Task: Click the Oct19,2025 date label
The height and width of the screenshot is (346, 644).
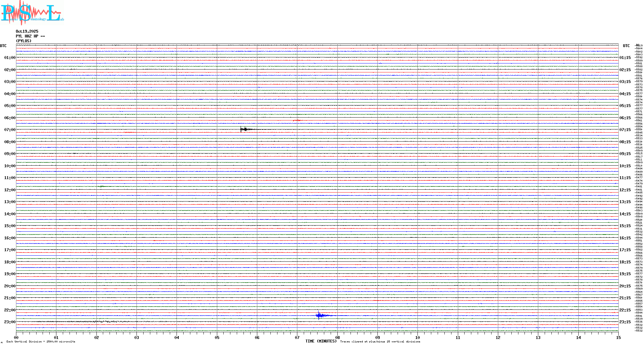Action: (27, 31)
